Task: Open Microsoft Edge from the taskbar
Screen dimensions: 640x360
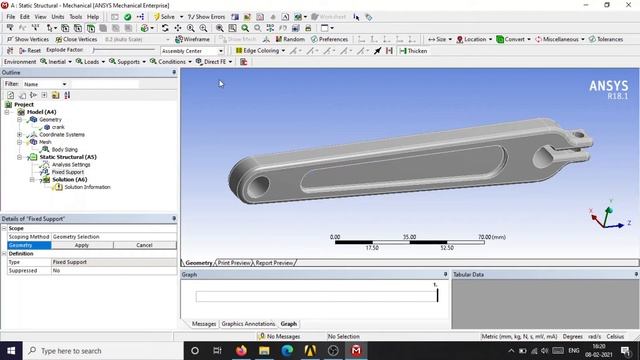Action: coord(287,351)
